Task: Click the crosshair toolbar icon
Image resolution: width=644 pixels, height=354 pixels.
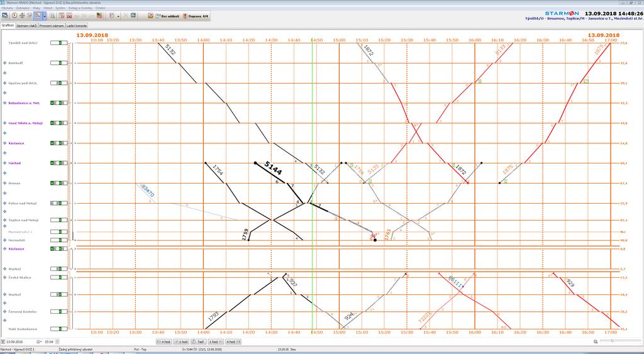Action: (22, 16)
